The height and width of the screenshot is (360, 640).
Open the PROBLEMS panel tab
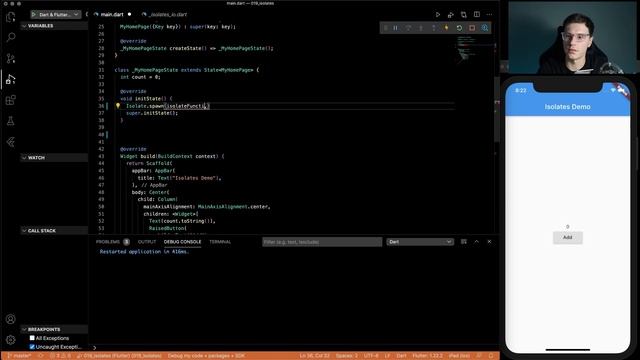click(112, 242)
